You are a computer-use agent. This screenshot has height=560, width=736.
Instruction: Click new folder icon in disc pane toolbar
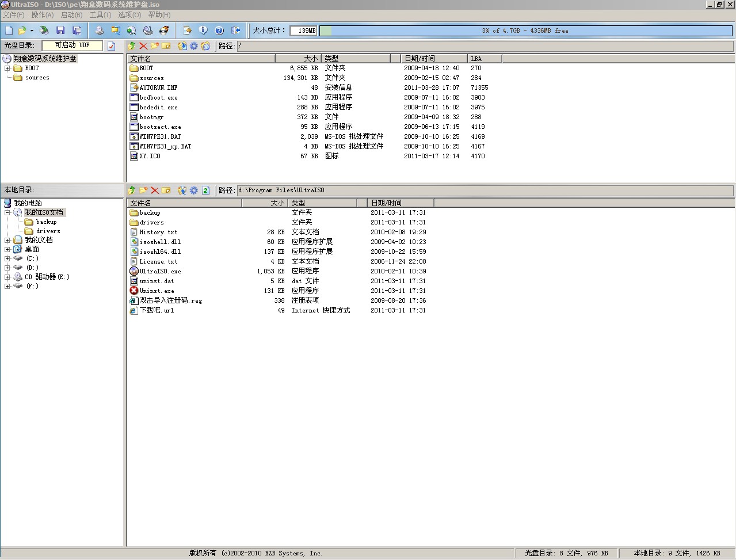[155, 46]
